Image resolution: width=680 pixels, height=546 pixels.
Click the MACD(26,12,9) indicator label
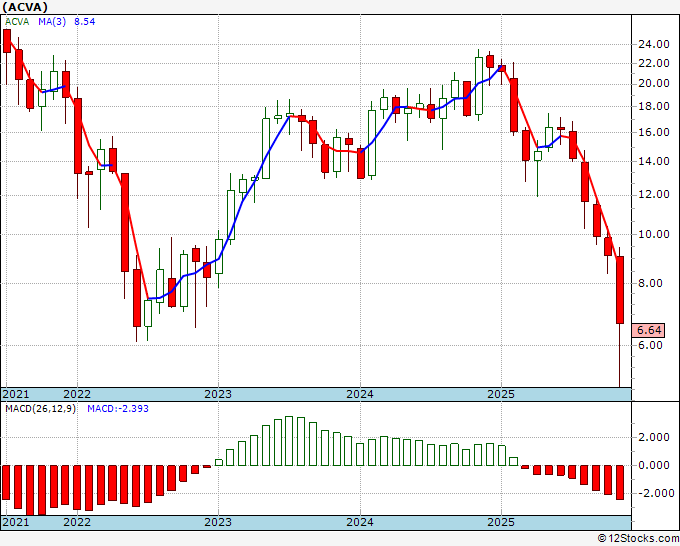pyautogui.click(x=40, y=409)
